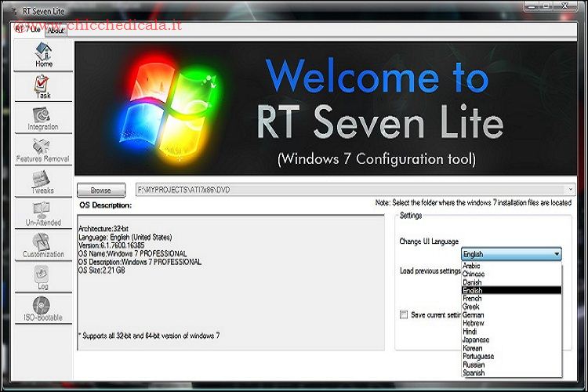Click inside the OS Description text box
The width and height of the screenshot is (588, 392).
pyautogui.click(x=231, y=282)
